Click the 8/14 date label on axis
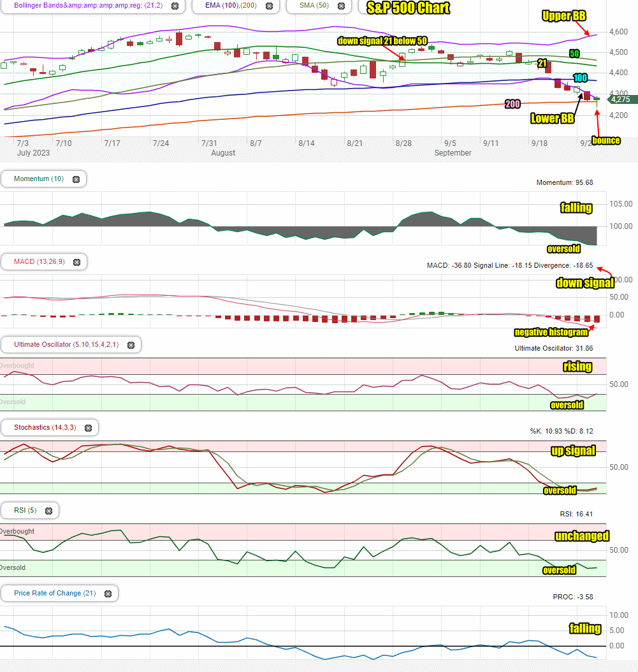Screen dimensions: 638x672 307,143
